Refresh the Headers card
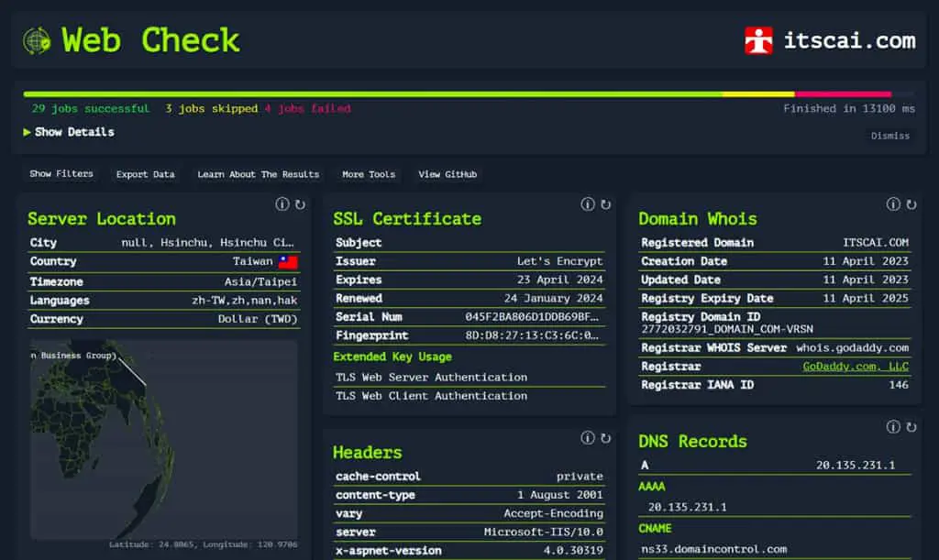The width and height of the screenshot is (939, 560). click(x=605, y=438)
